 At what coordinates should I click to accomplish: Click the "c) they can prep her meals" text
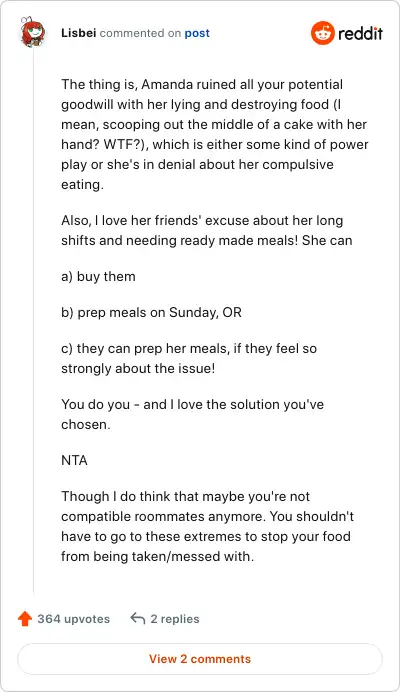pyautogui.click(x=189, y=358)
